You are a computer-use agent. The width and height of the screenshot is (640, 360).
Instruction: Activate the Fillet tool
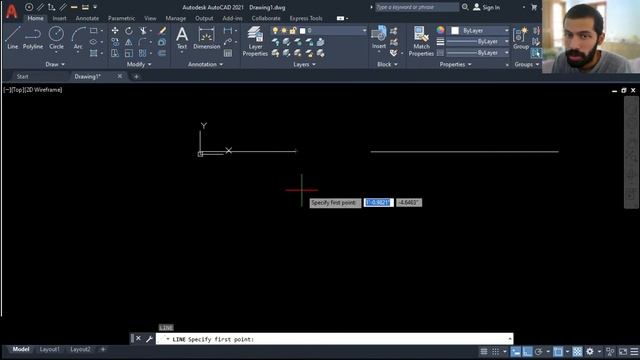(142, 42)
